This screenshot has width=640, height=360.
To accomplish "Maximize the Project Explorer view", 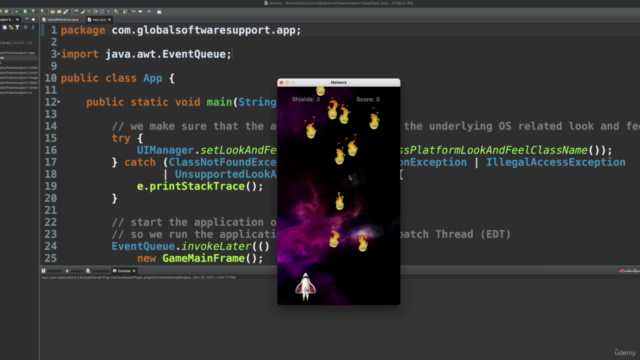I will (33, 19).
